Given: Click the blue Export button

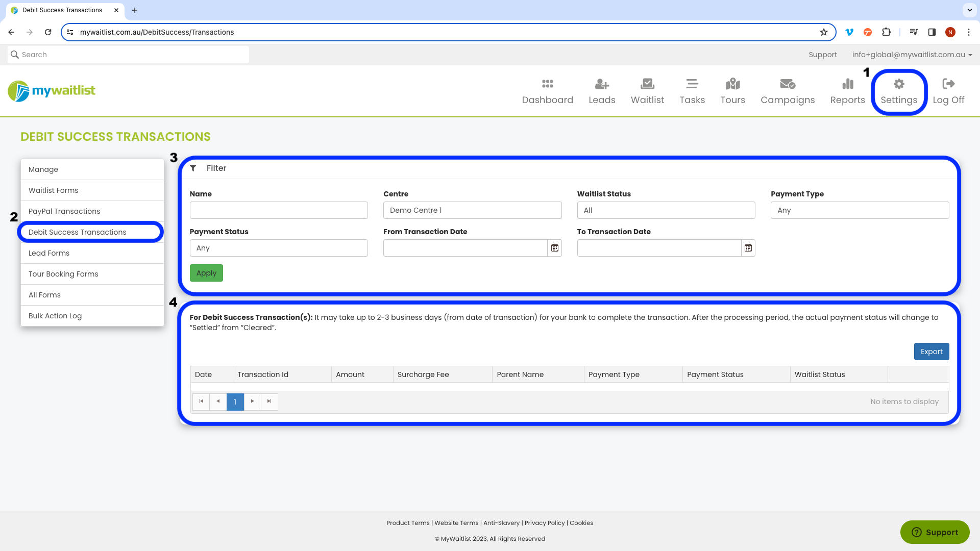Looking at the screenshot, I should click(x=932, y=352).
